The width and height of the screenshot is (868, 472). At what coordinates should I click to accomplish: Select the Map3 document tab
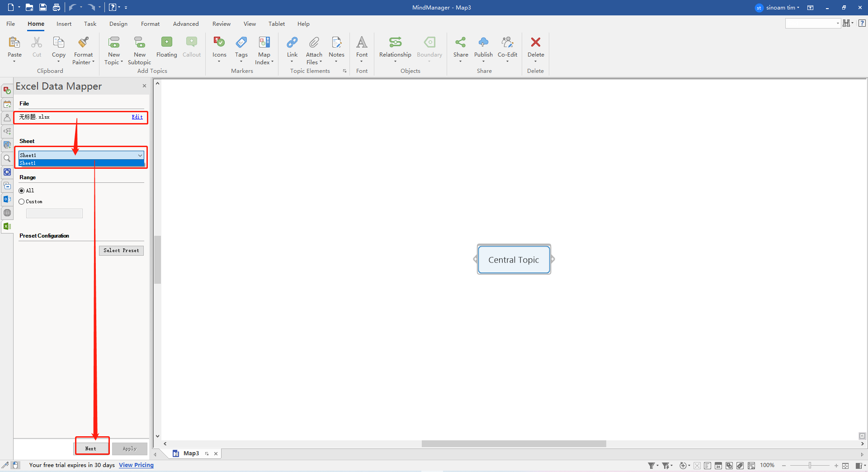191,453
